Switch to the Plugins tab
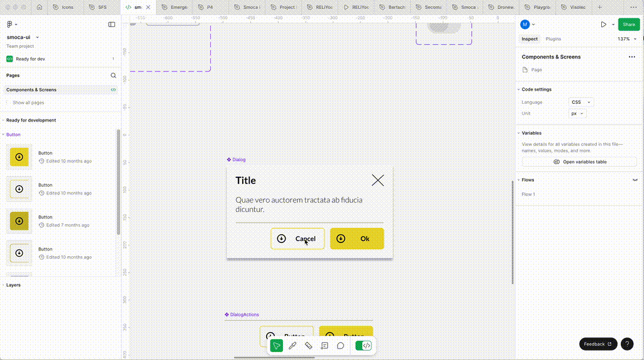644x360 pixels. coord(553,38)
